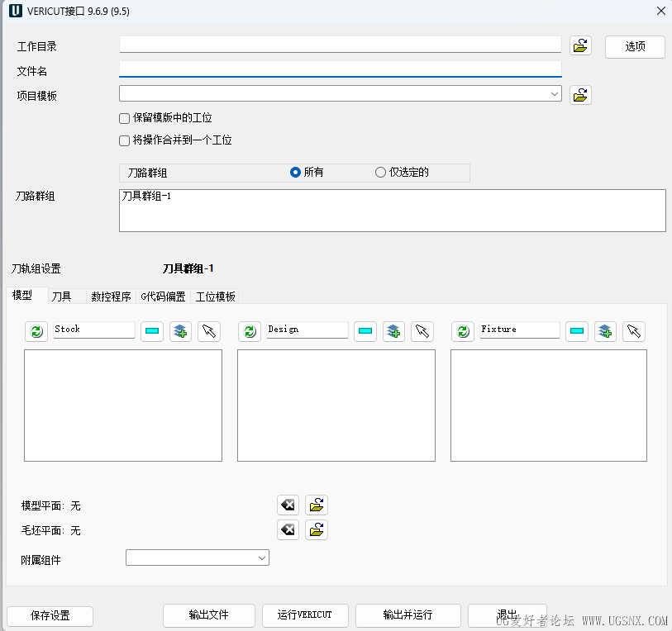The image size is (672, 631).
Task: Open the 附属组件 dropdown list
Action: click(x=262, y=558)
